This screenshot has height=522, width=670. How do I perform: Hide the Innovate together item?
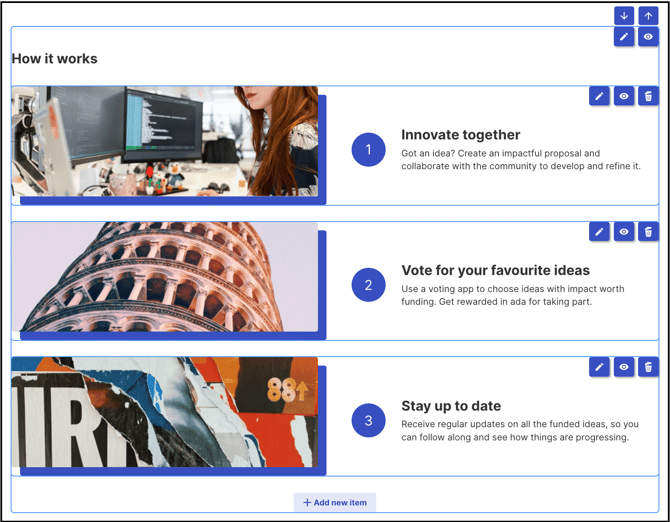click(624, 96)
